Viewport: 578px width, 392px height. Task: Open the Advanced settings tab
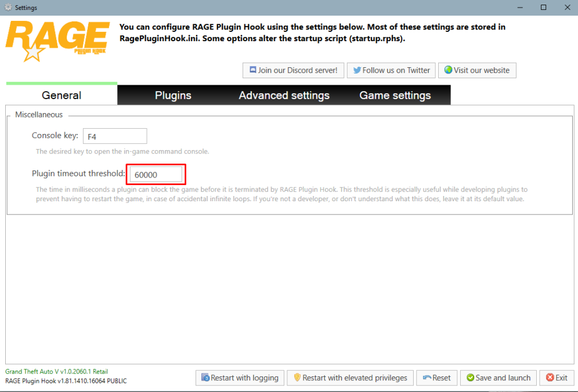(284, 95)
